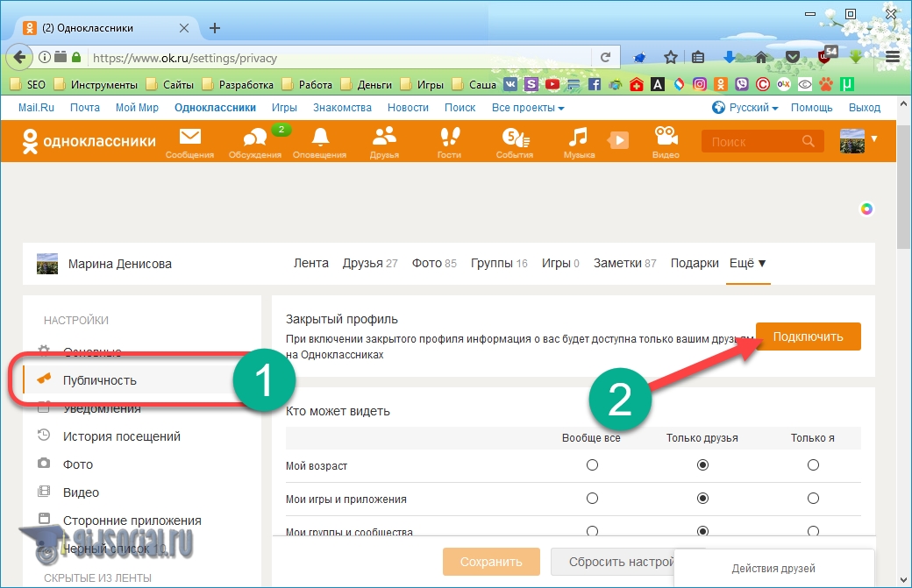The height and width of the screenshot is (588, 912).
Task: Open the SEO bookmarks folder
Action: coord(28,84)
